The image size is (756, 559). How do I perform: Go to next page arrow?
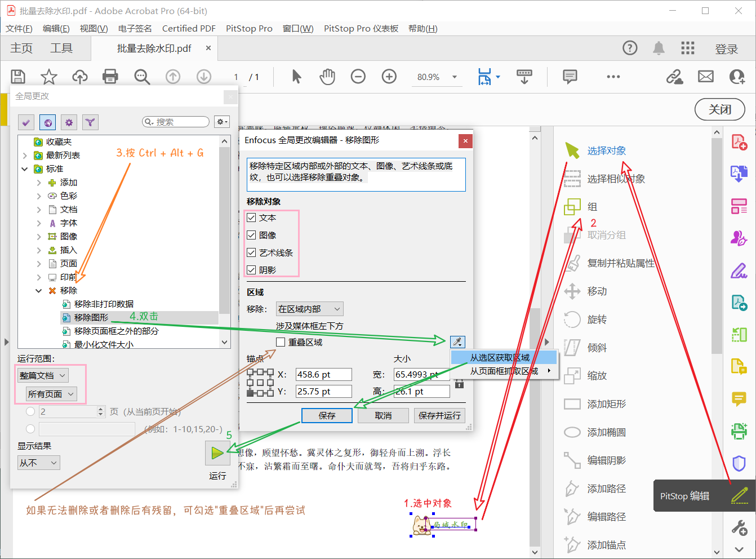pyautogui.click(x=204, y=77)
